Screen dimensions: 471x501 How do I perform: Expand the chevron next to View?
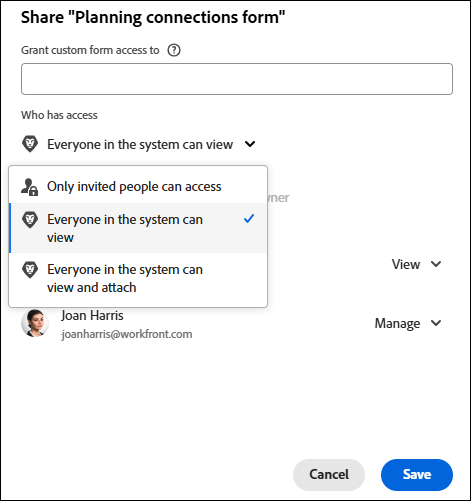(x=436, y=264)
